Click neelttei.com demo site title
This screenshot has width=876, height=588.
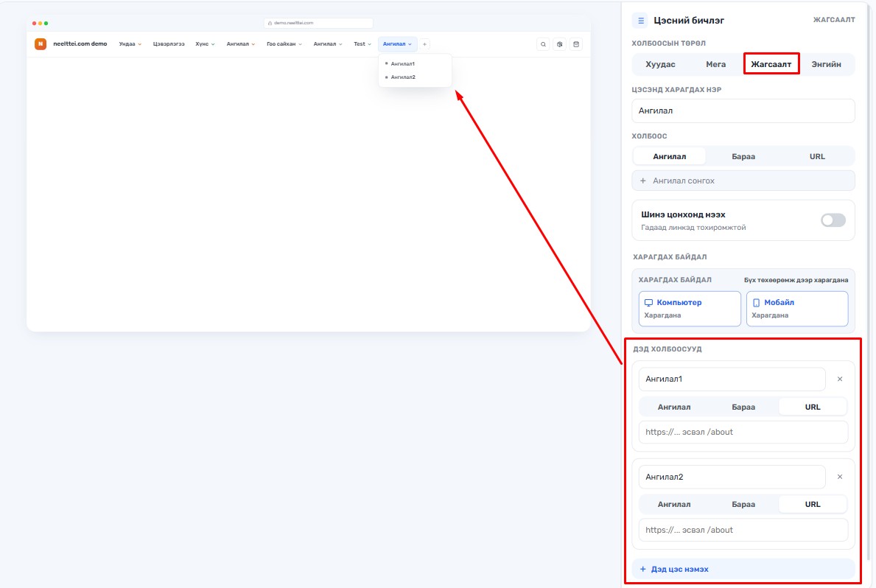[x=80, y=43]
